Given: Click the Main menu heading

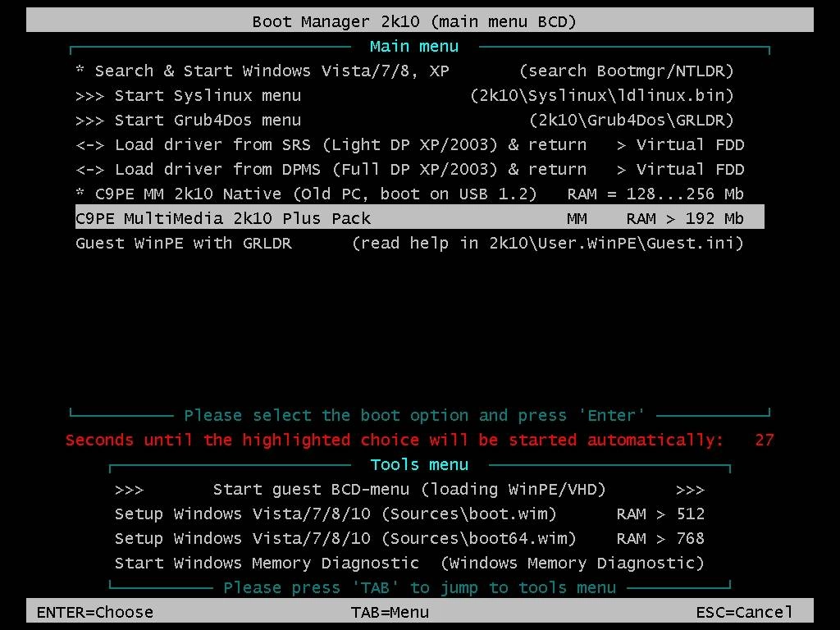Looking at the screenshot, I should (x=414, y=47).
